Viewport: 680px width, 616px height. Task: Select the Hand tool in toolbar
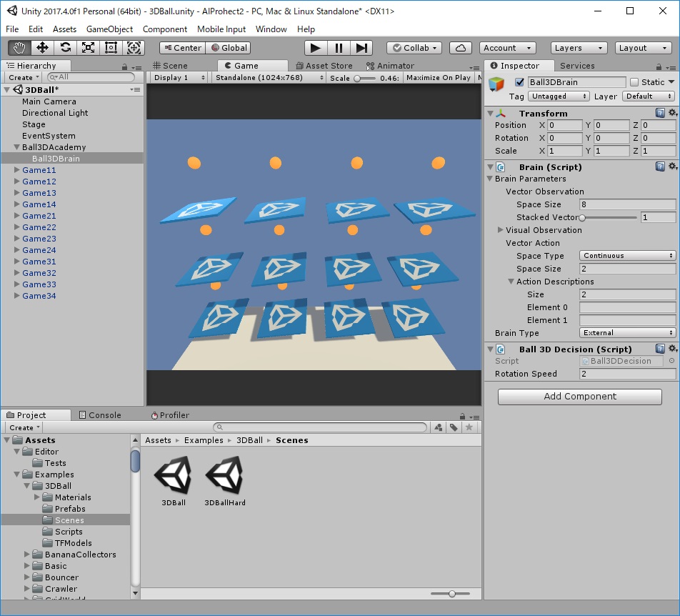(x=19, y=48)
